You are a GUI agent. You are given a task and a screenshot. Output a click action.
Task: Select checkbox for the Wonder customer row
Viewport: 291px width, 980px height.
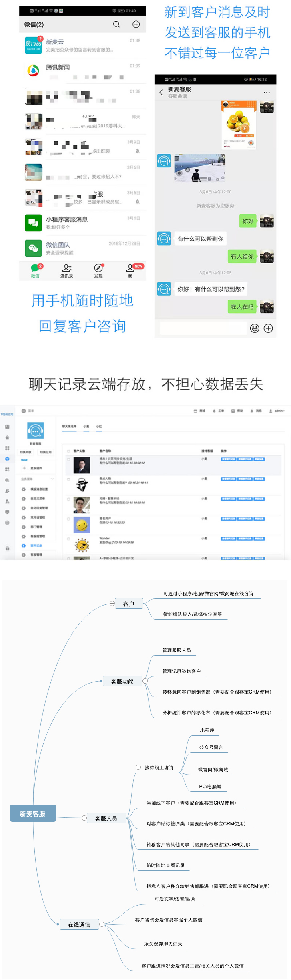coord(69,539)
